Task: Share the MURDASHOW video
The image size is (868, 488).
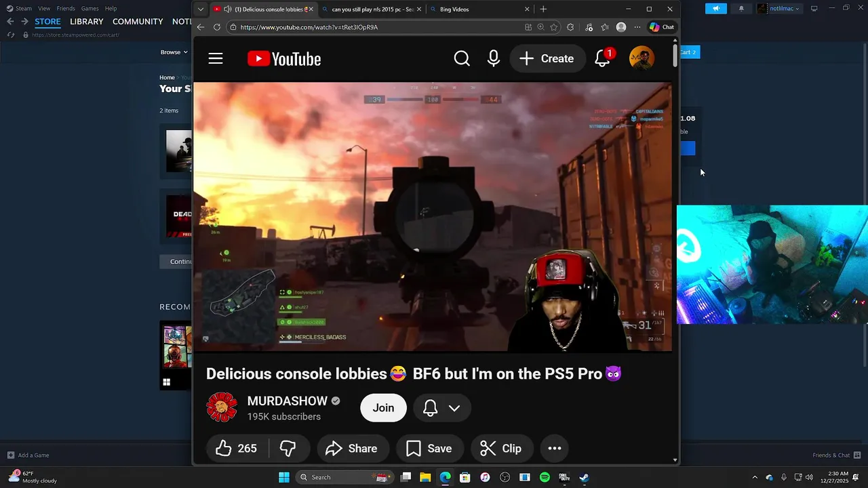Action: coord(352,448)
